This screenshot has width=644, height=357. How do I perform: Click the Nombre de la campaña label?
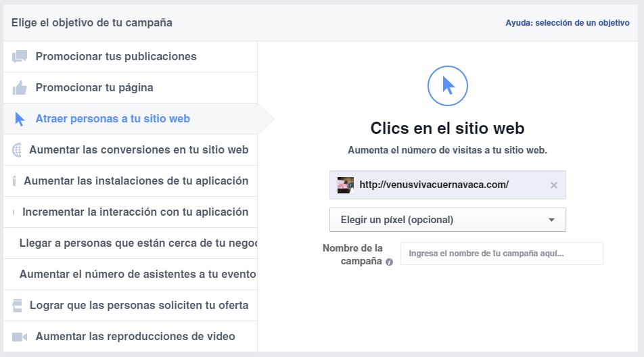352,254
